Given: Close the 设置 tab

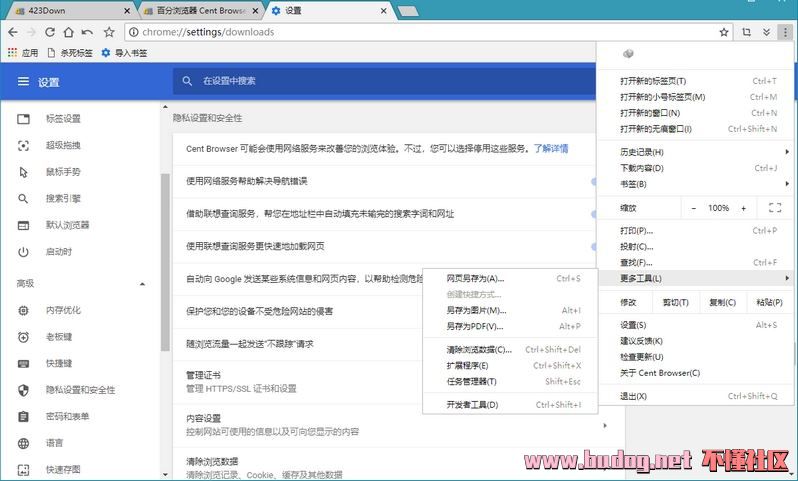Looking at the screenshot, I should [383, 10].
